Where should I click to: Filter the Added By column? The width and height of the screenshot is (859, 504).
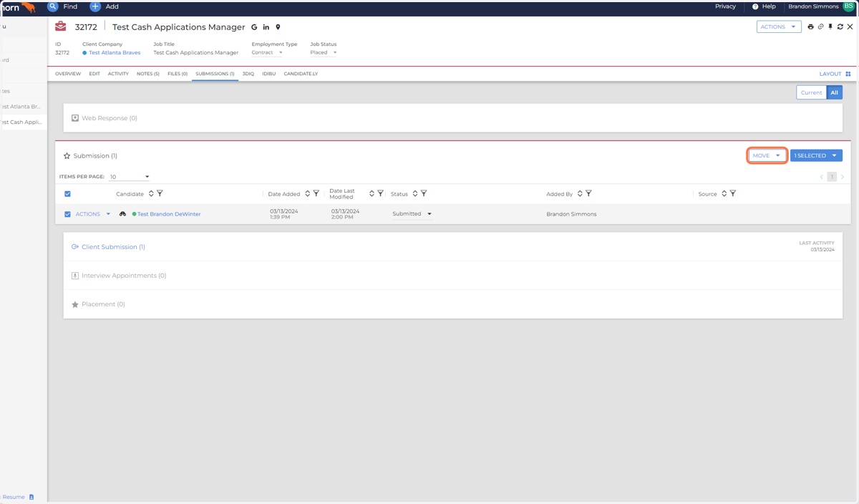coord(588,193)
